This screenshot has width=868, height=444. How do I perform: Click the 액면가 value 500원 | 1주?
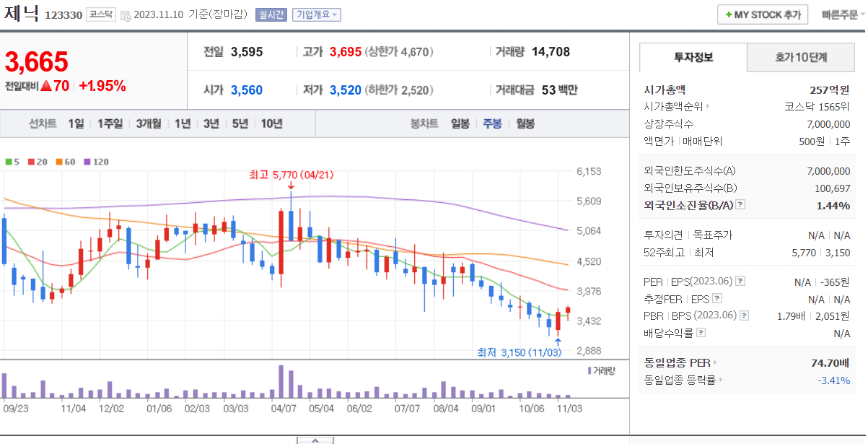pyautogui.click(x=824, y=141)
